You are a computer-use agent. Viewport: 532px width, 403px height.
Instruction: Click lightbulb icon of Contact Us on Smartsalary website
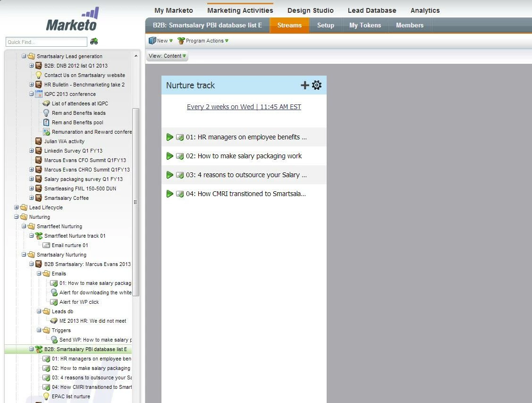(39, 76)
